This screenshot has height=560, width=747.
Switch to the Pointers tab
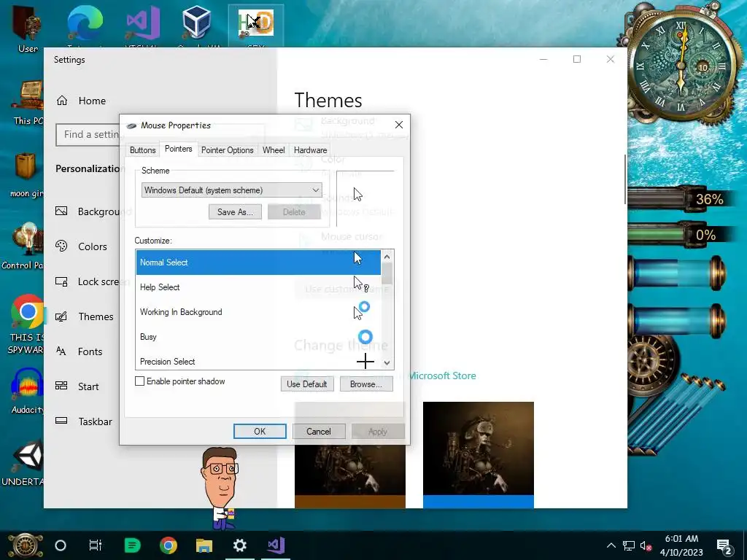[x=178, y=149]
